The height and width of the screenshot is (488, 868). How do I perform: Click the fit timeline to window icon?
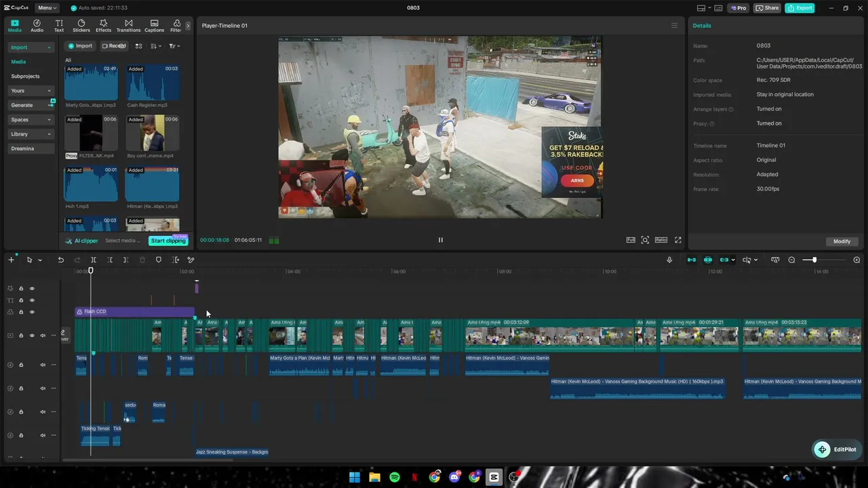click(775, 260)
